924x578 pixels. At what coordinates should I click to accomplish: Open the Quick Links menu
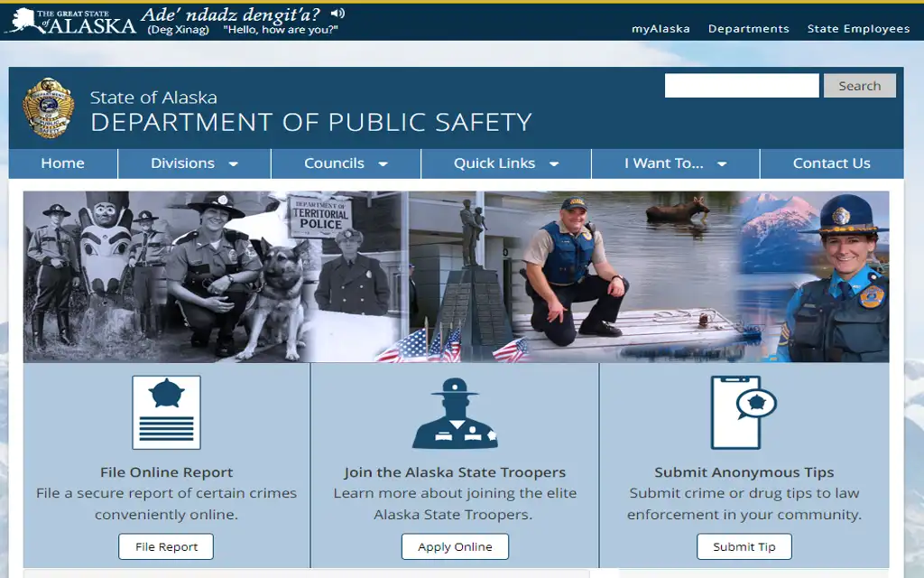tap(494, 163)
